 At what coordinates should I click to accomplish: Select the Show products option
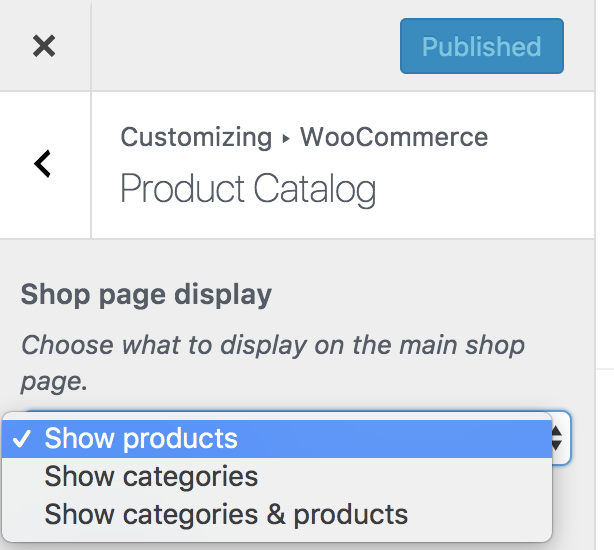[141, 438]
